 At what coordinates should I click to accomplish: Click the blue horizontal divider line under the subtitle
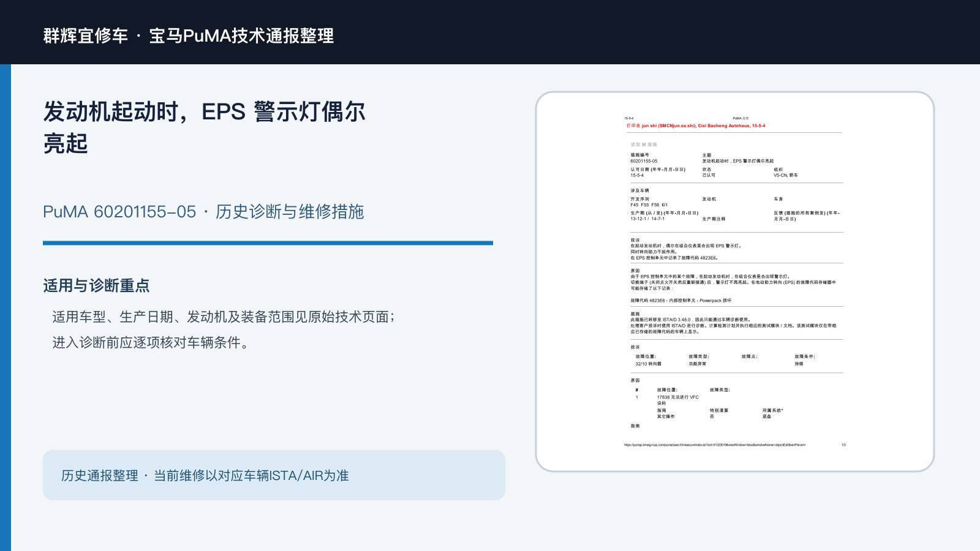click(268, 243)
